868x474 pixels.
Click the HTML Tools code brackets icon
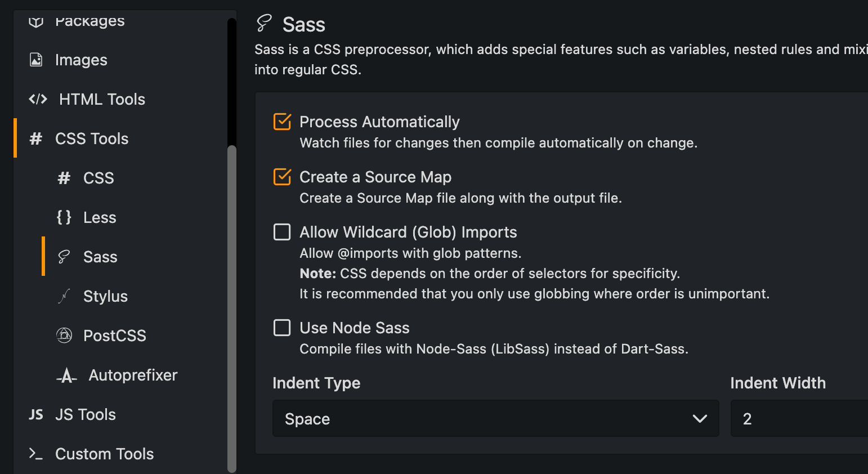pyautogui.click(x=38, y=99)
